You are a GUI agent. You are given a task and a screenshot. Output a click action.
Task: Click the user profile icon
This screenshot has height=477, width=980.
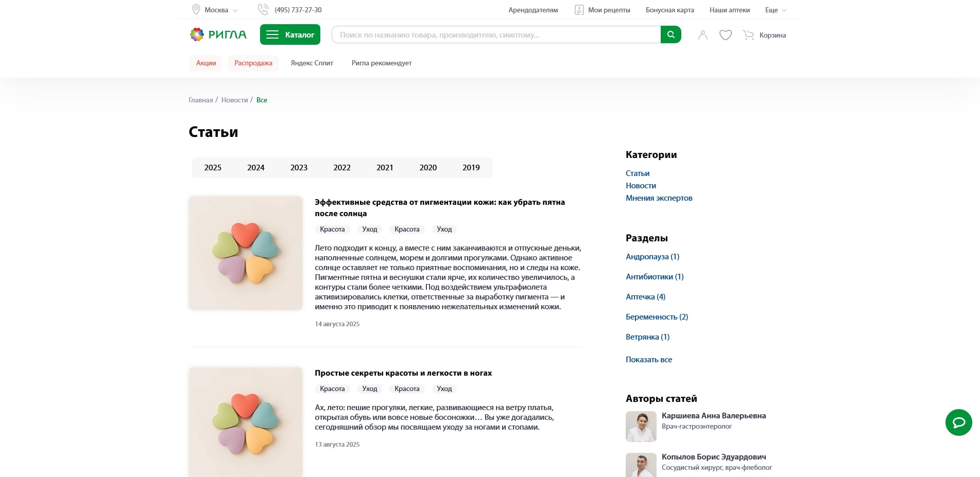pos(702,35)
